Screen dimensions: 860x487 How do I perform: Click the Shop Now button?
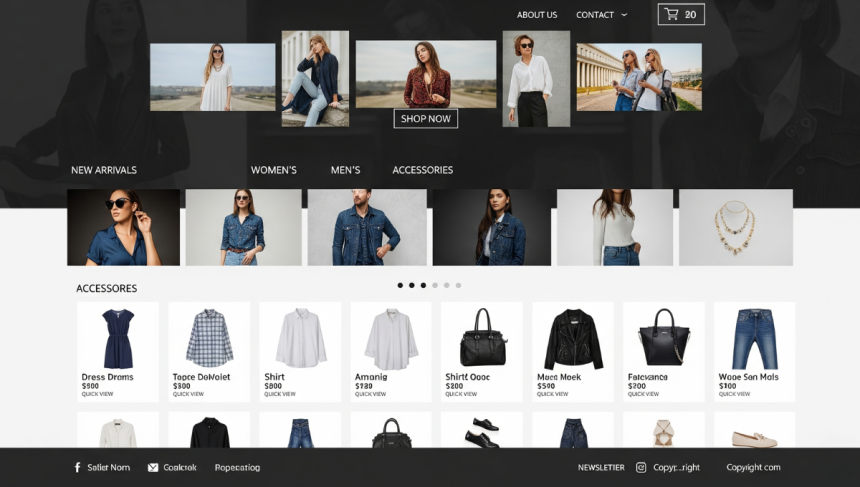click(426, 118)
